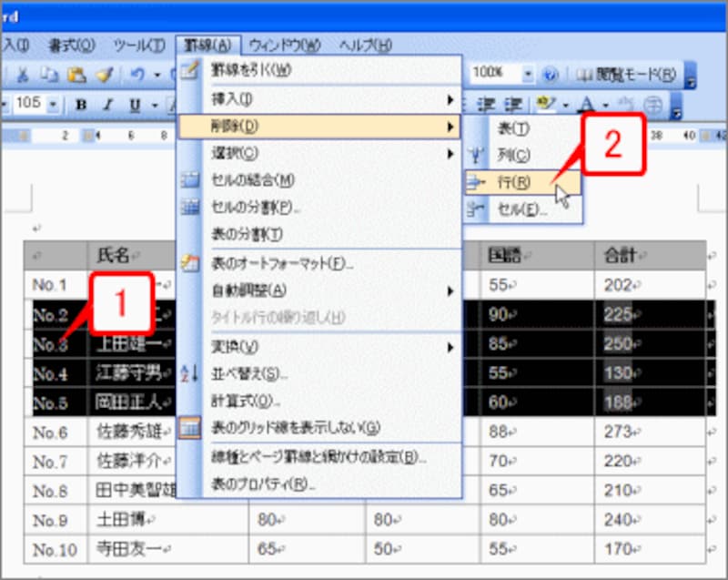Open the font size dropdown showing 105
The height and width of the screenshot is (580, 728).
coord(53,104)
